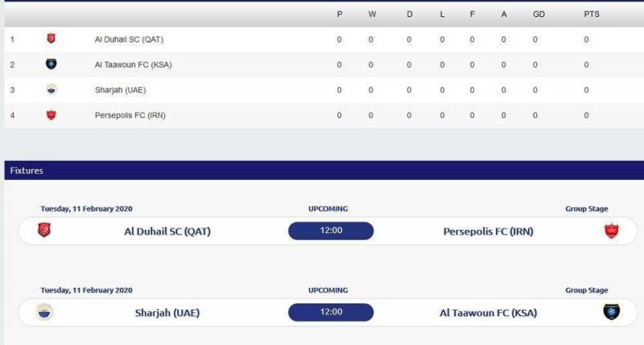Sort standings by GD column
The height and width of the screenshot is (345, 644).
(539, 14)
